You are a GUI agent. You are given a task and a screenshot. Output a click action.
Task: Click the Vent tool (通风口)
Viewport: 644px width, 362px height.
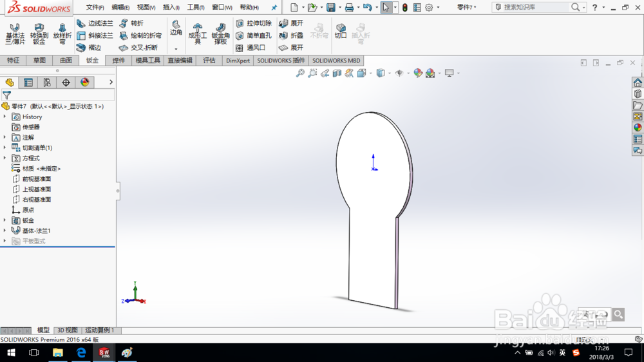pos(251,48)
